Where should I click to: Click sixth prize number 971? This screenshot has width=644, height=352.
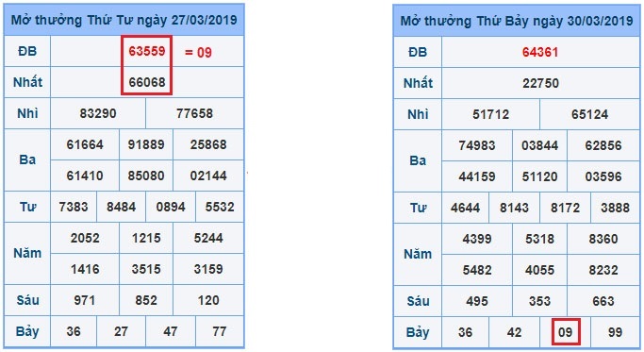(x=84, y=300)
